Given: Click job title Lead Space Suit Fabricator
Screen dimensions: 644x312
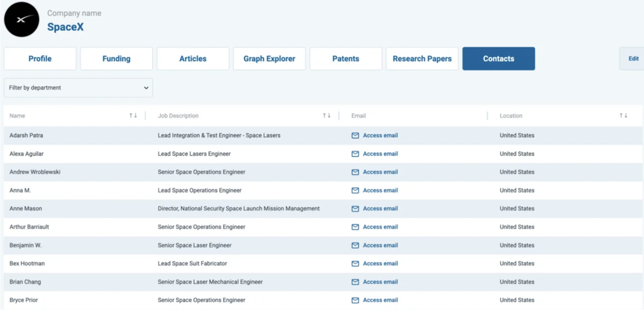Looking at the screenshot, I should (x=192, y=264).
